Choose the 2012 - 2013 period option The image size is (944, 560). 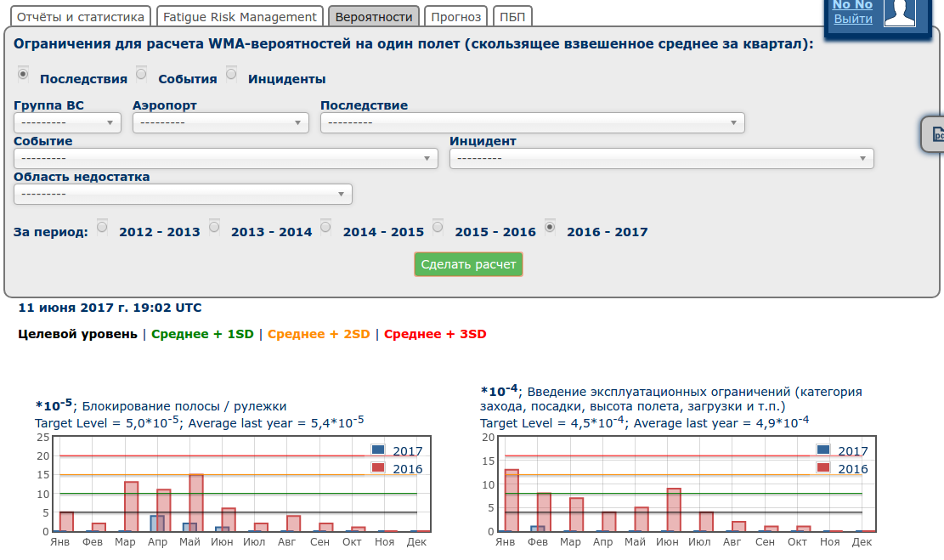[102, 227]
